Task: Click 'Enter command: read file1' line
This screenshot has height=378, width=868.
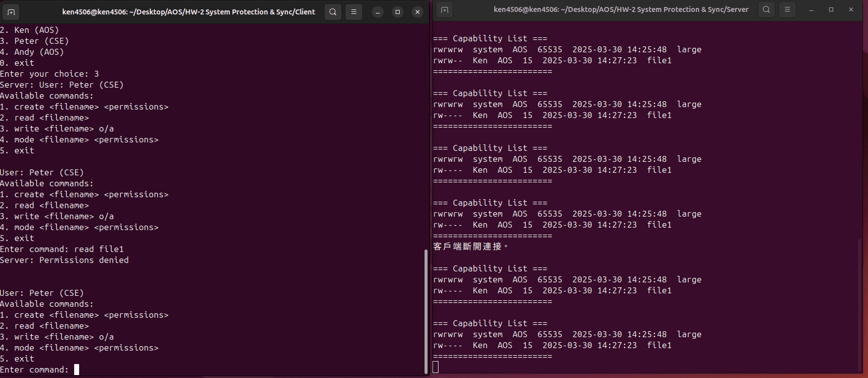Action: click(x=62, y=249)
